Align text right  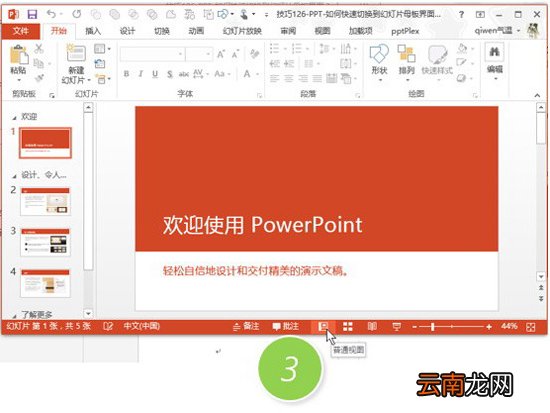tap(303, 79)
